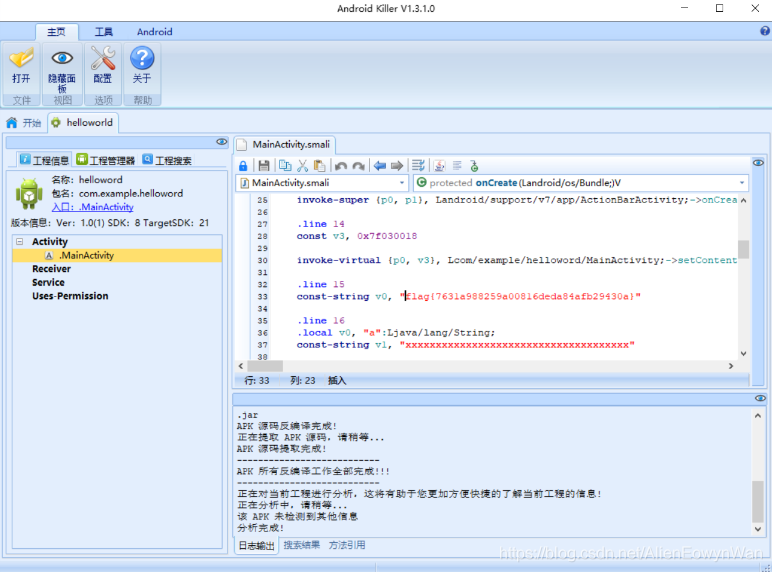Select the MainActivity.smali editor tab

click(285, 145)
